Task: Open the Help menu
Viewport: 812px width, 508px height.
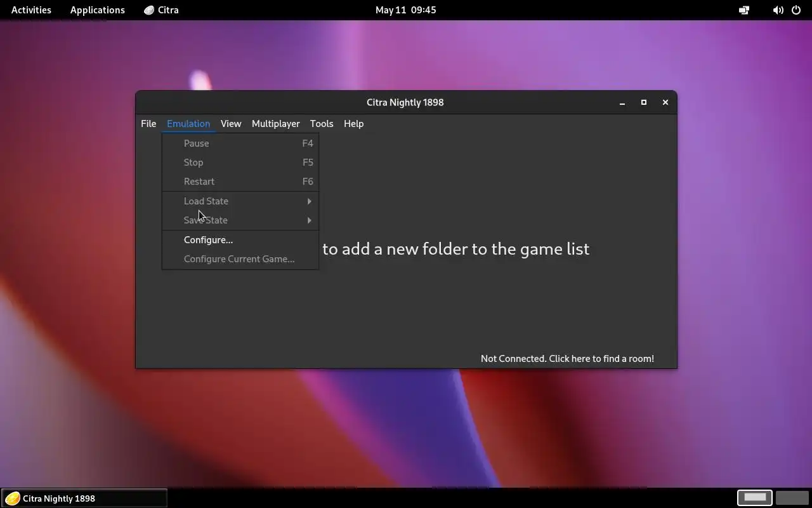Action: pos(353,124)
